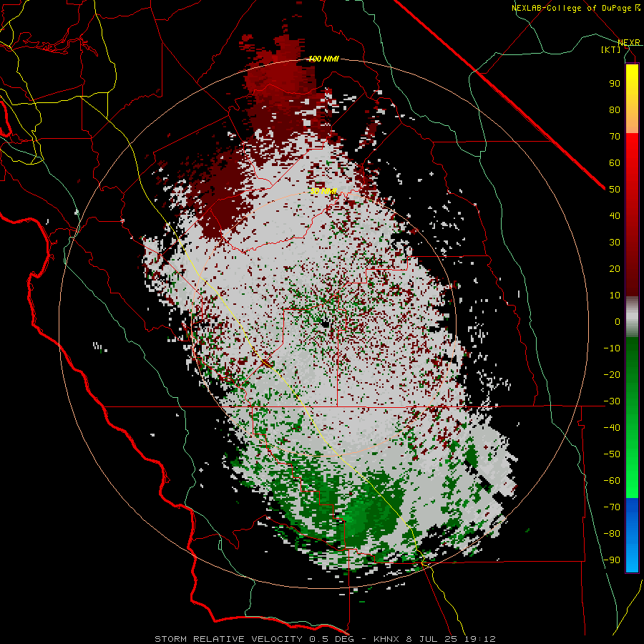Screen dimensions: 644x644
Task: Click the 90 value on velocity legend
Action: tap(615, 84)
